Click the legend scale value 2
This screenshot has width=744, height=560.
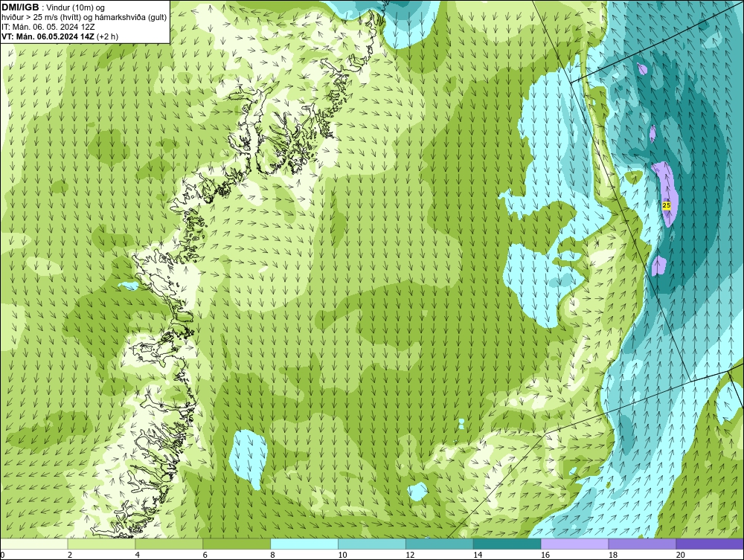coord(70,555)
